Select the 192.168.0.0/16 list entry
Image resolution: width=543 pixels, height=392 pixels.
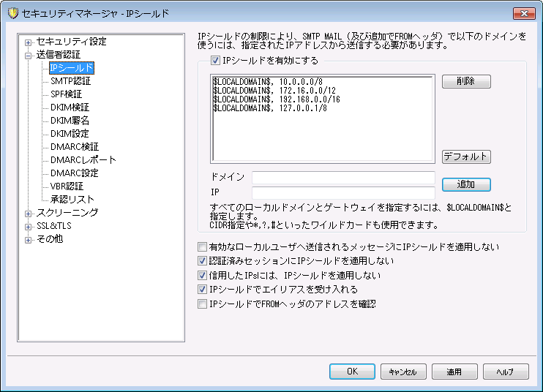point(277,99)
